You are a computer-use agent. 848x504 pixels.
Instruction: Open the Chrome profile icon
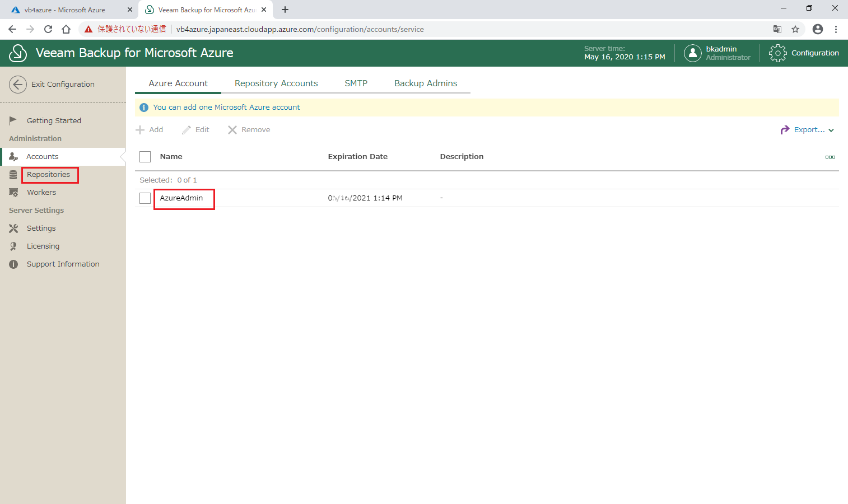coord(818,29)
